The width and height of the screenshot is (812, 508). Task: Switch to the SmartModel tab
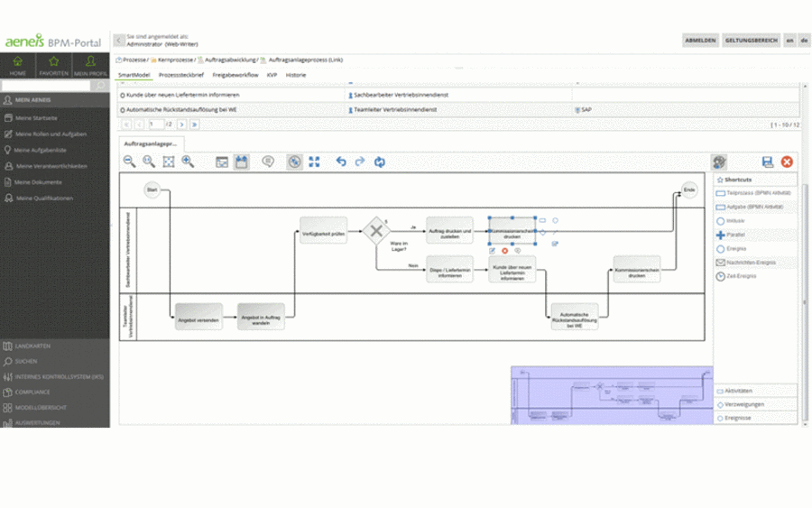[x=134, y=75]
